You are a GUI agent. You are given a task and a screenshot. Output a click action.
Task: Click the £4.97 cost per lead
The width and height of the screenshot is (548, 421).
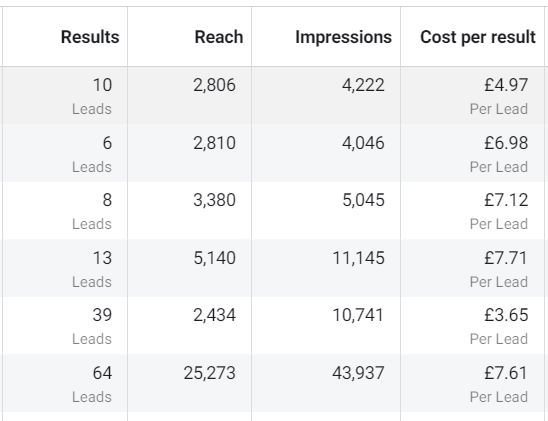pos(506,85)
